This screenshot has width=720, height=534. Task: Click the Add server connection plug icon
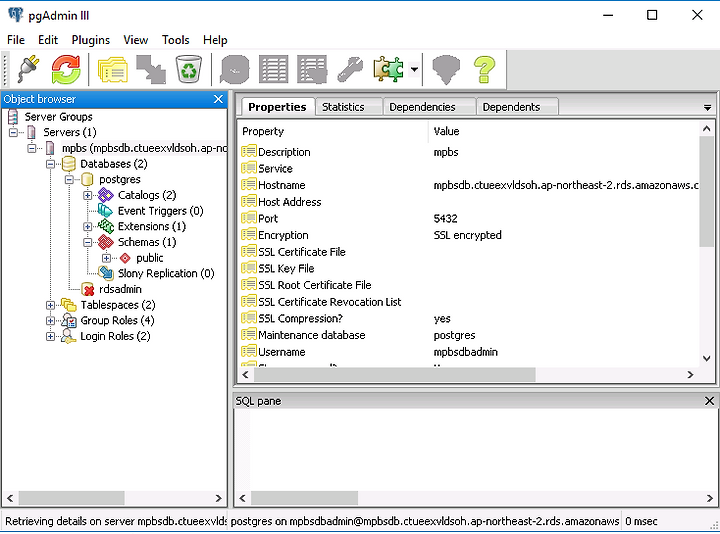[x=28, y=69]
